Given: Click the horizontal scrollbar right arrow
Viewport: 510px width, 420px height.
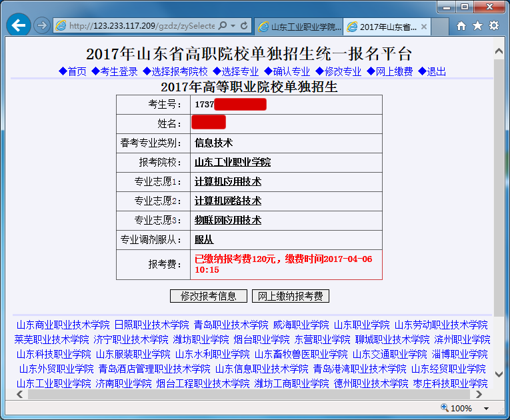Looking at the screenshot, I should (x=487, y=394).
